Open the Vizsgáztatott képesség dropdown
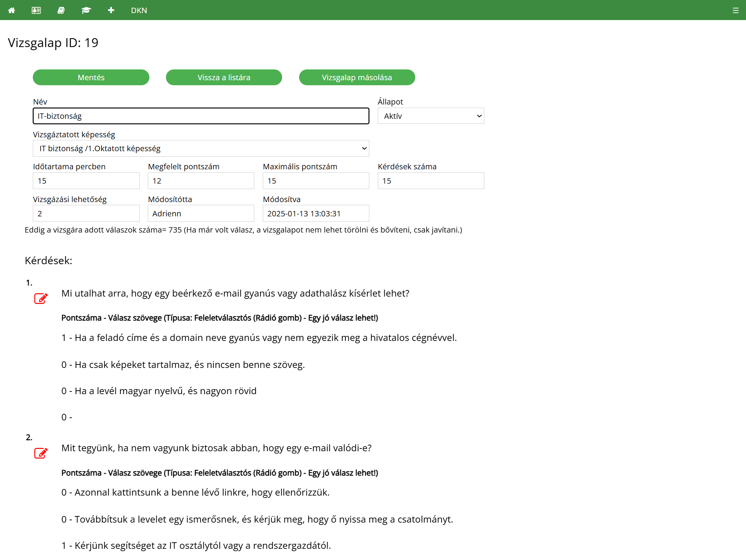 tap(201, 148)
